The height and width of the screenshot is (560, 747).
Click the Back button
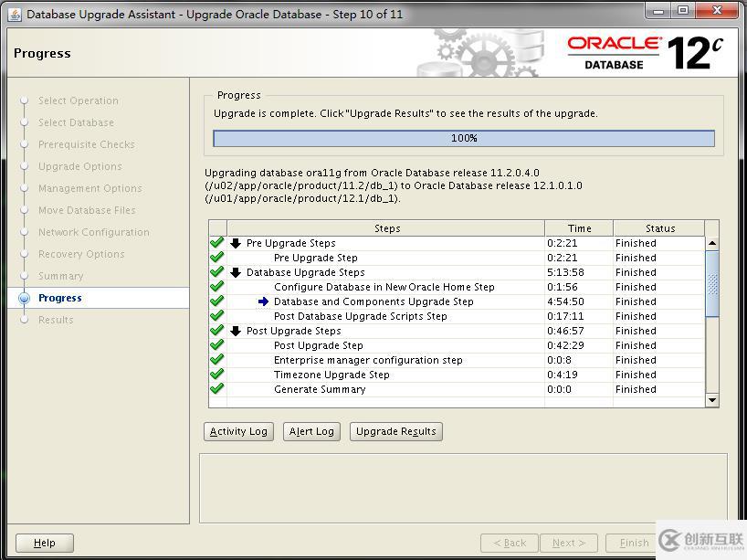(x=510, y=543)
